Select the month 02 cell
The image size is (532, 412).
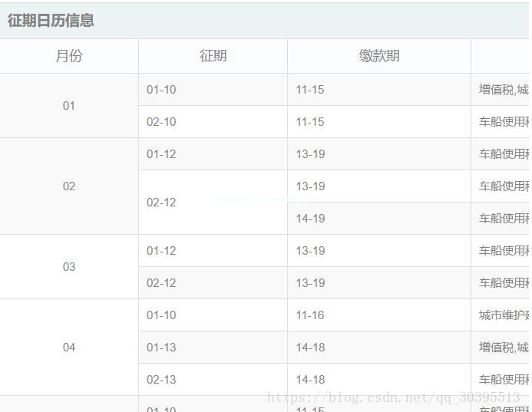click(69, 186)
